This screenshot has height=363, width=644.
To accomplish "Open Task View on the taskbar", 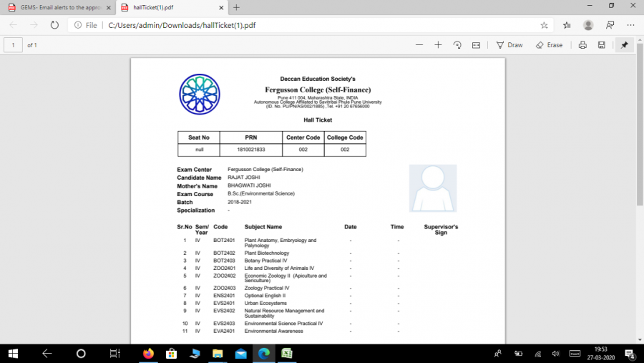I will point(114,354).
